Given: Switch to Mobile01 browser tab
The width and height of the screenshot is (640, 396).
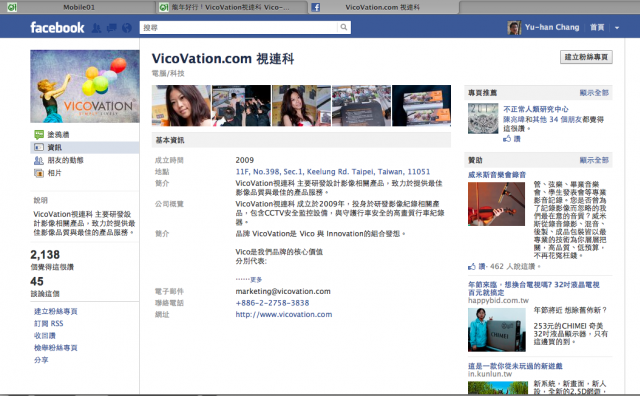Looking at the screenshot, I should tap(79, 7).
